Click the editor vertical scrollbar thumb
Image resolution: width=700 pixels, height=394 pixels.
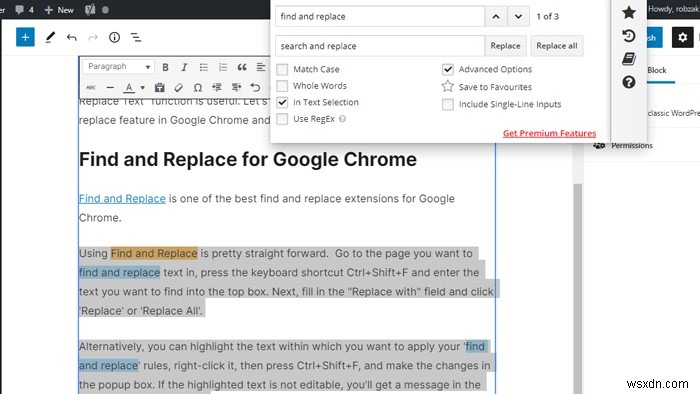click(x=578, y=289)
